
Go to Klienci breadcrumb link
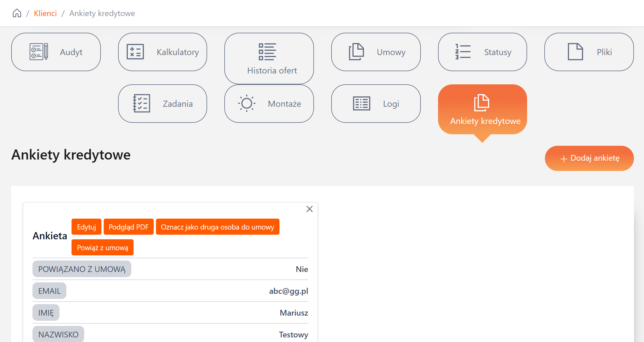[45, 13]
